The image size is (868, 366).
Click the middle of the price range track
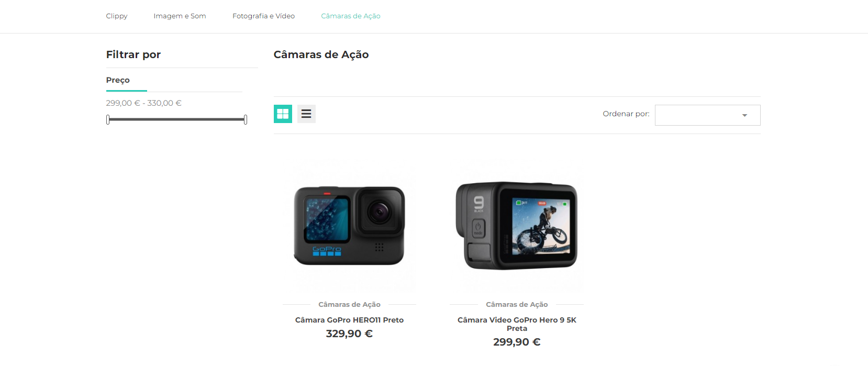176,119
